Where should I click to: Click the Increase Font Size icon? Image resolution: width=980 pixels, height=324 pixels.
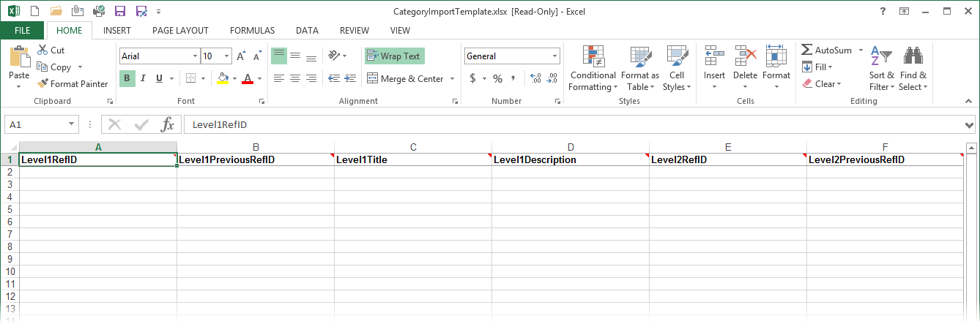click(x=241, y=56)
